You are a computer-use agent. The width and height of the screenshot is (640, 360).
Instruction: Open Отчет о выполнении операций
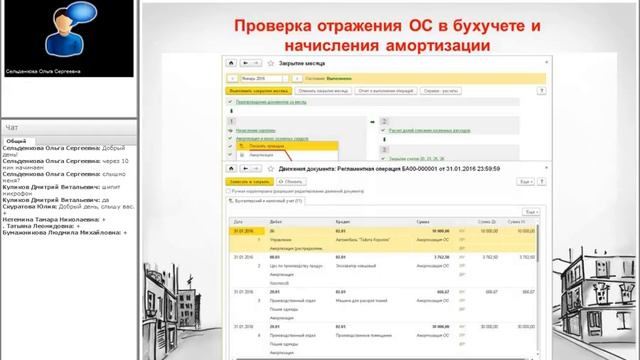coord(386,91)
